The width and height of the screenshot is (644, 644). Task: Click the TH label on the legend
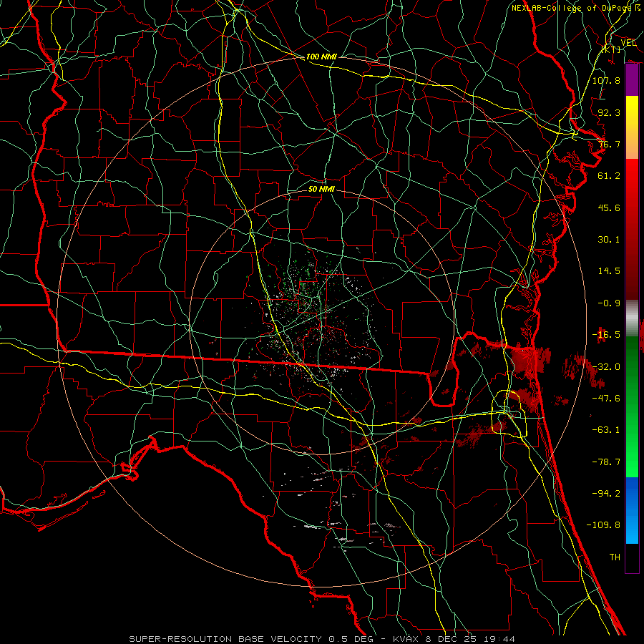615,557
